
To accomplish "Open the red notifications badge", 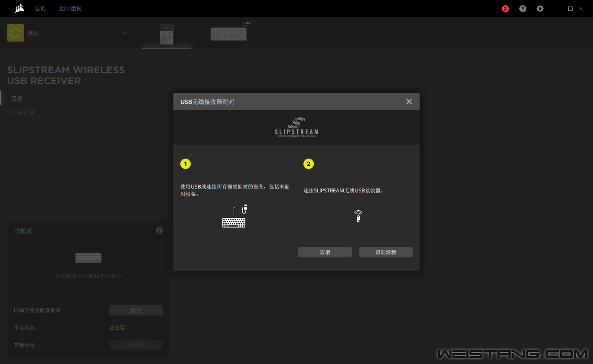I will coord(505,9).
